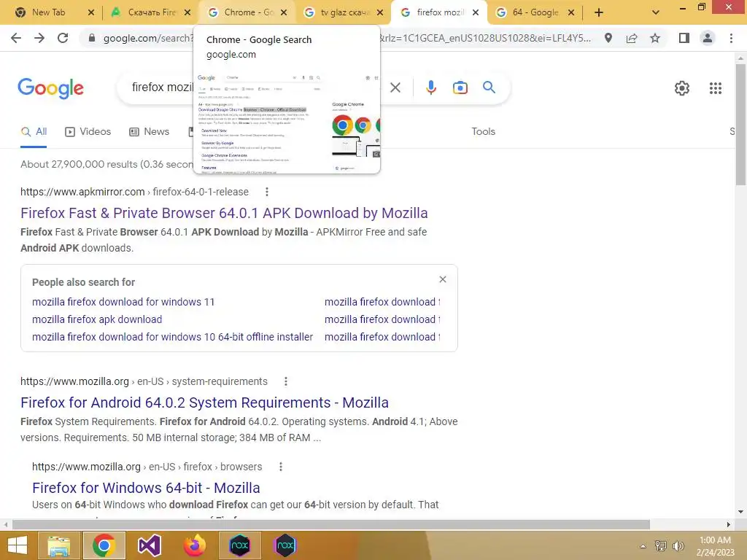Open Windows Start menu
Screen dimensions: 747x560
[x=18, y=545]
